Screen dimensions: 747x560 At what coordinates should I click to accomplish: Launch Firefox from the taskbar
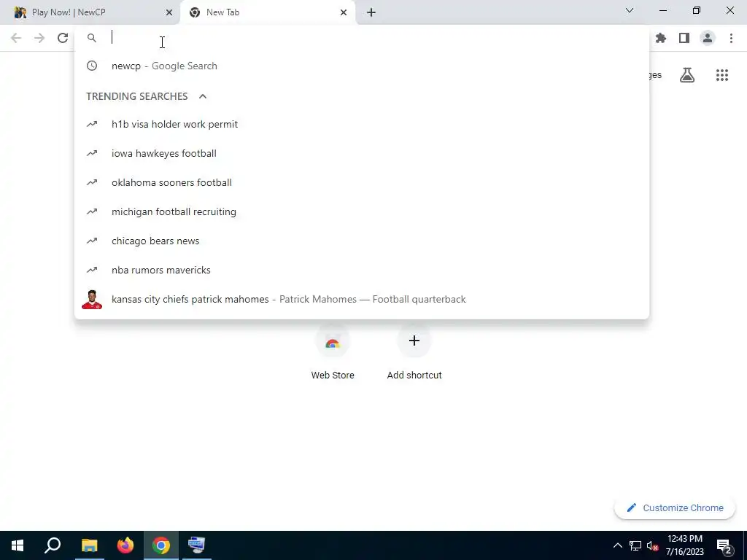125,545
